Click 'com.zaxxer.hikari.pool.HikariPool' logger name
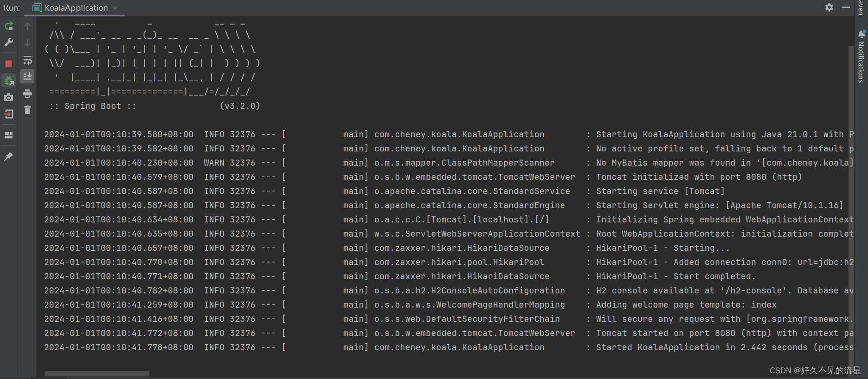Screen dimensions: 868x379 [x=459, y=262]
